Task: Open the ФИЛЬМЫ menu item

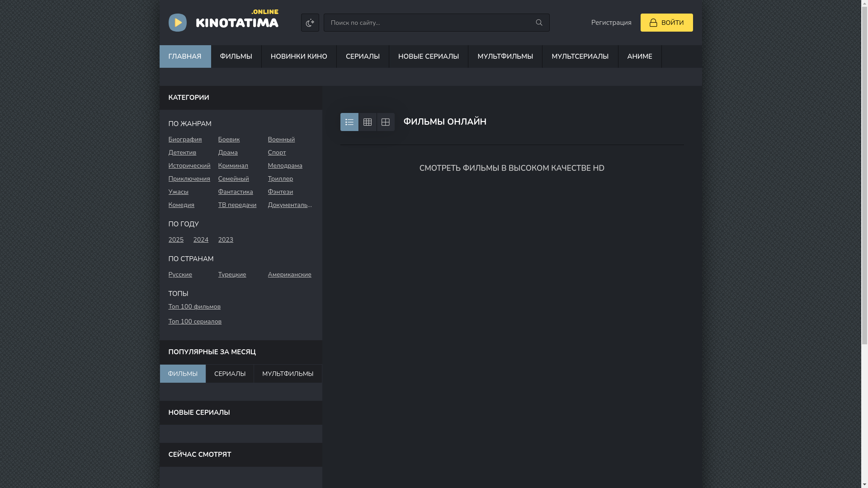Action: pos(236,56)
